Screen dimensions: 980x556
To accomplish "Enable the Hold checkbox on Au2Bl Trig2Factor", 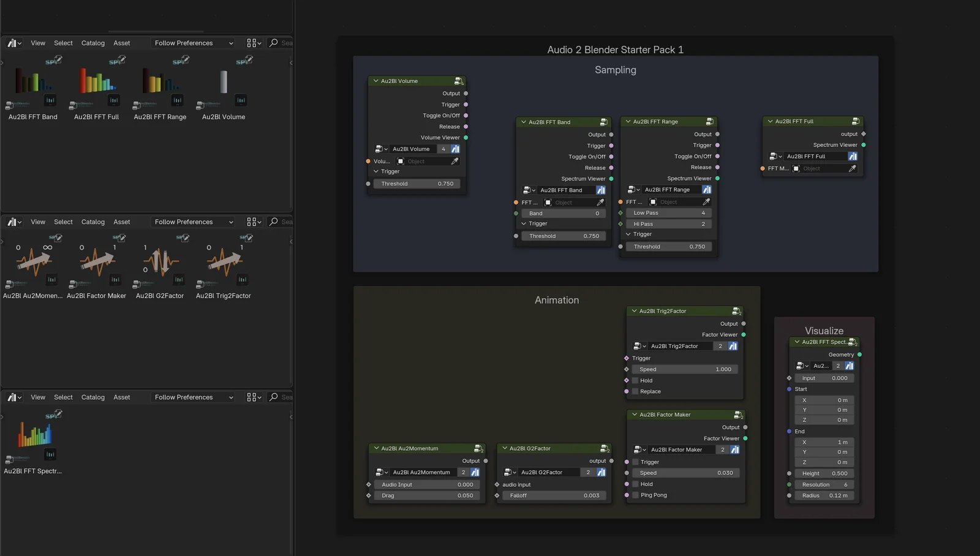I will [x=636, y=380].
